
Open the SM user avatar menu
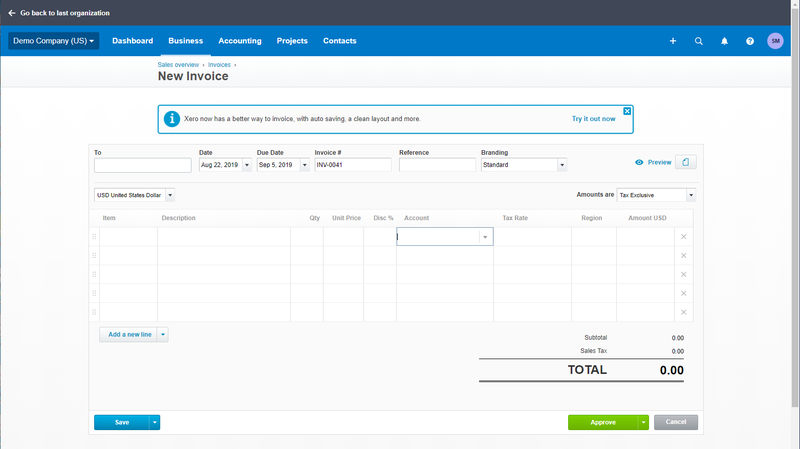click(x=775, y=41)
